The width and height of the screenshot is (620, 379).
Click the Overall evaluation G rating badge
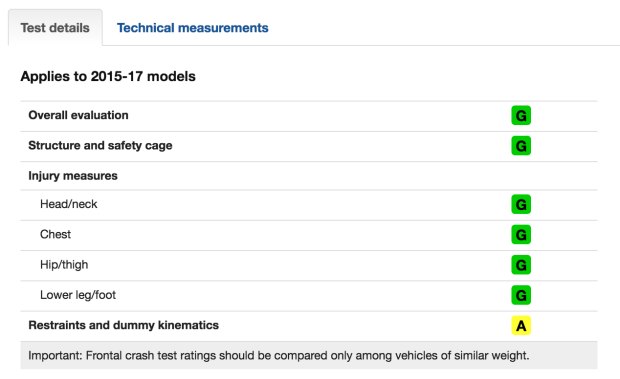(521, 115)
